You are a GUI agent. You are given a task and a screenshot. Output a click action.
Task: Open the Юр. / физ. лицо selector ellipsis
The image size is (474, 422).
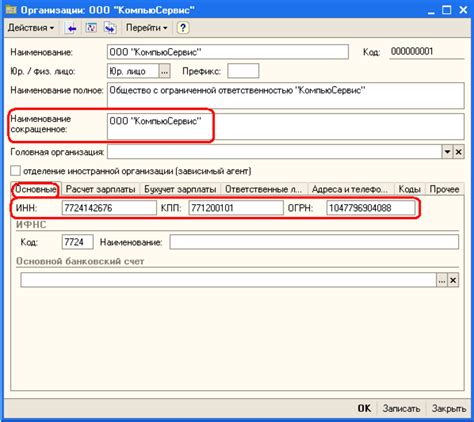165,71
